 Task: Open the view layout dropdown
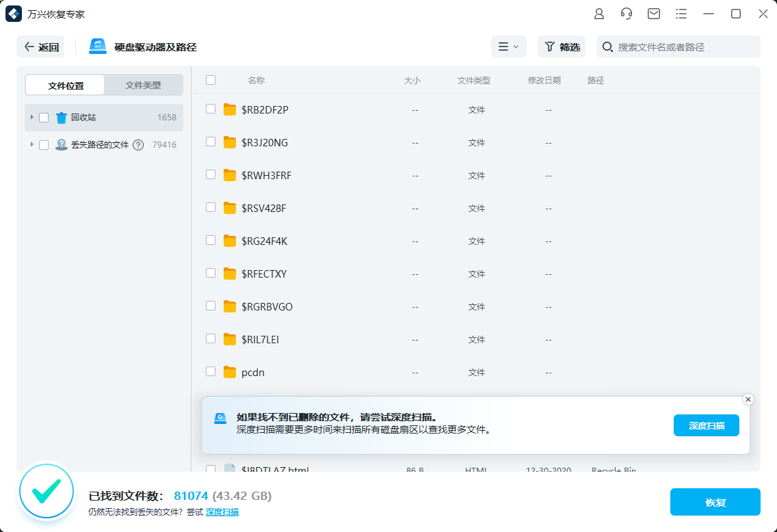pos(509,46)
